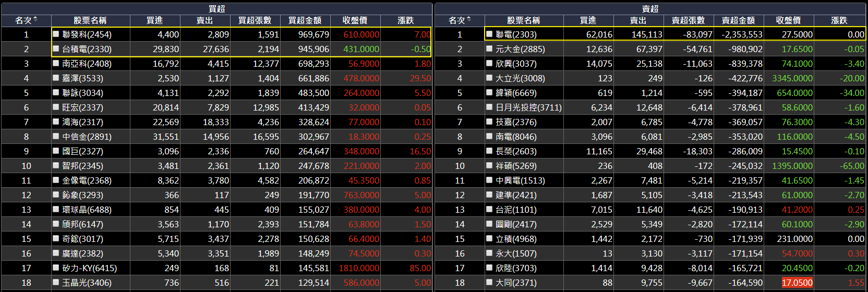The image size is (868, 292).
Task: Select stock name 中興電(1513)
Action: tap(520, 180)
